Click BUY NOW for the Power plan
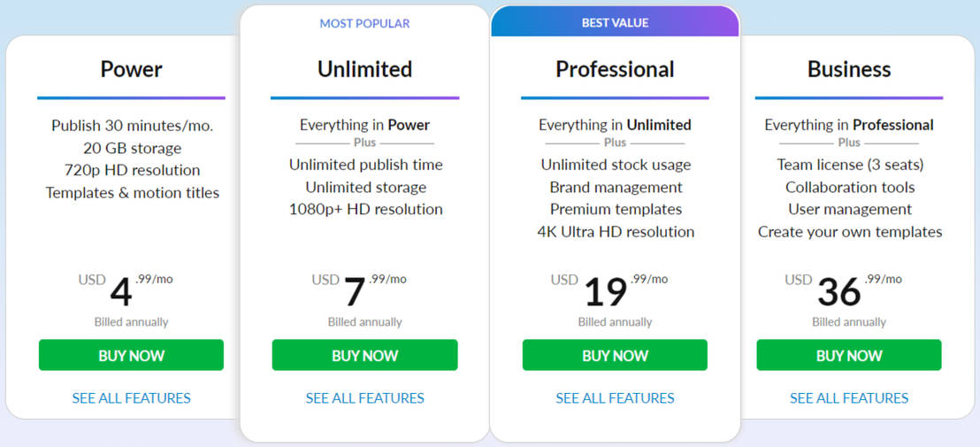This screenshot has height=447, width=980. 131,355
